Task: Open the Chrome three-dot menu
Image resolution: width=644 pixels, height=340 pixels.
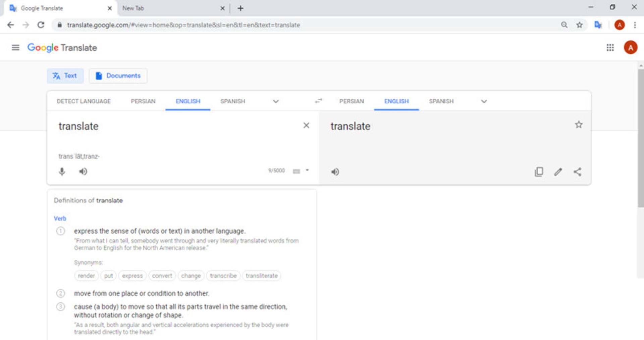Action: (635, 25)
